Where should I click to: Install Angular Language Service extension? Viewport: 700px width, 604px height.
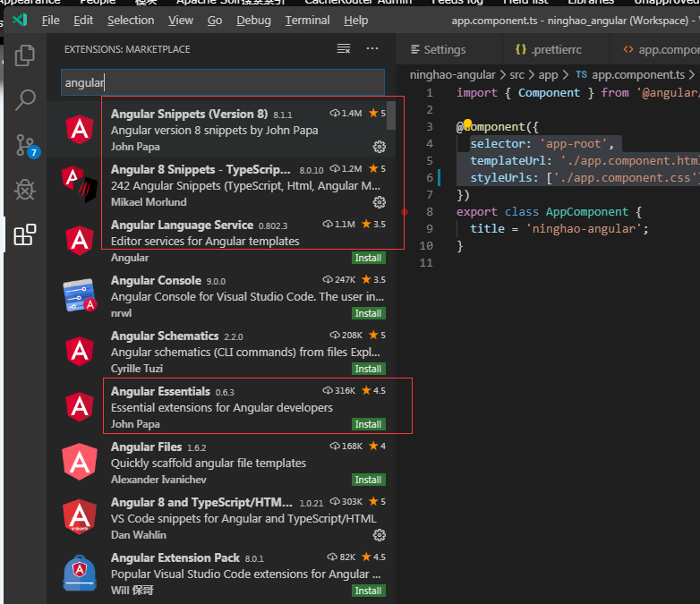tap(368, 258)
